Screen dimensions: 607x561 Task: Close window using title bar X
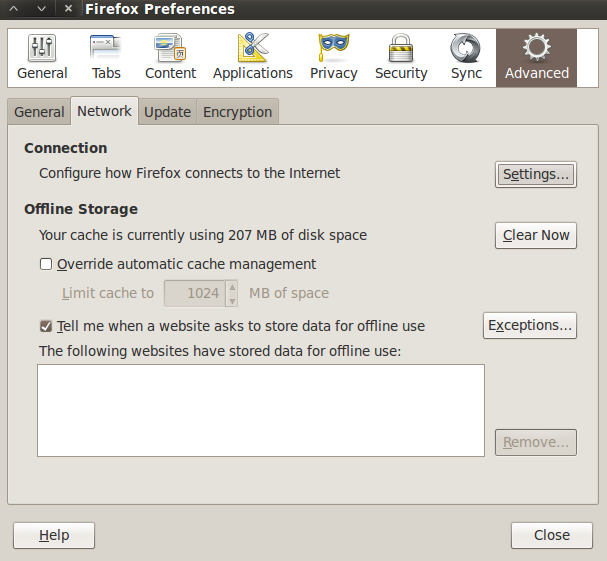click(x=68, y=9)
